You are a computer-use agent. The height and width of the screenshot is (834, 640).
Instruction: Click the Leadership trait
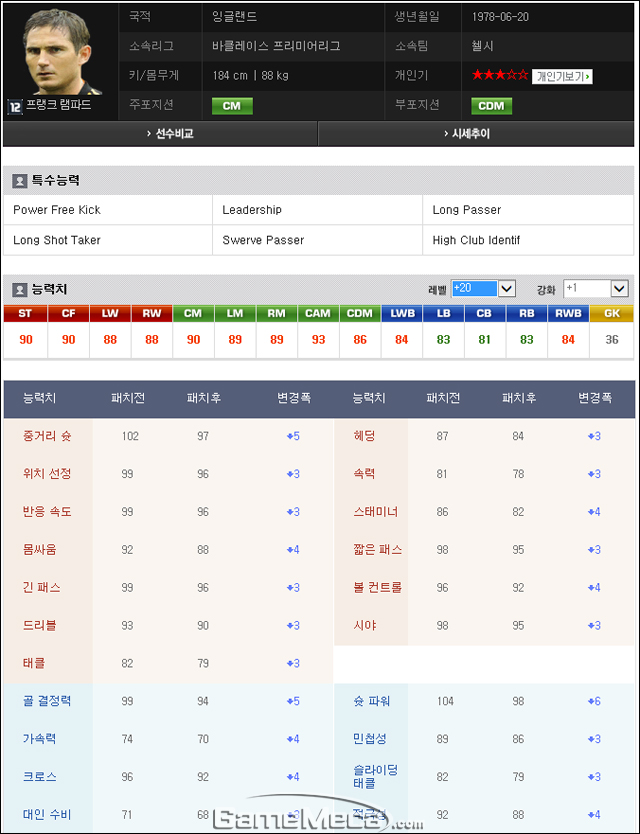(x=252, y=210)
